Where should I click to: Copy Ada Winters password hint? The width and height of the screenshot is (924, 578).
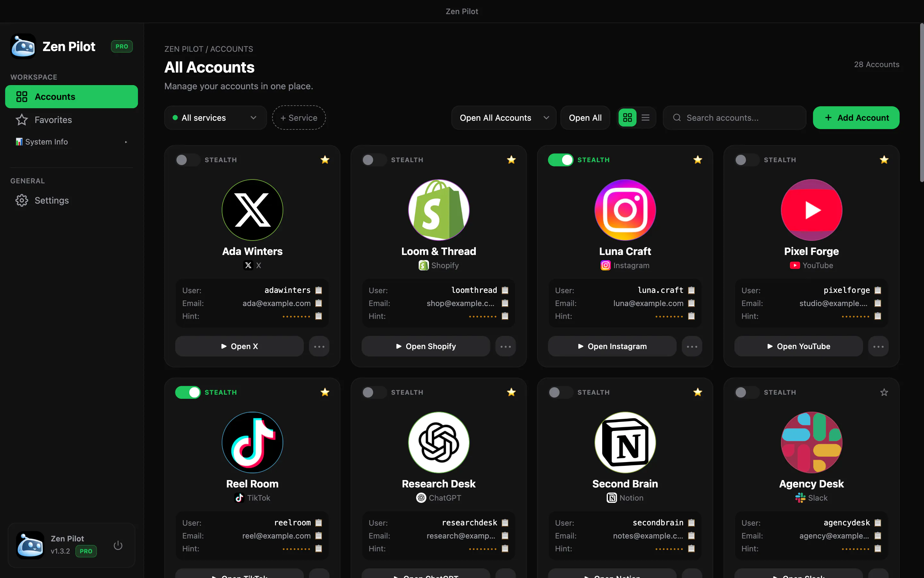click(x=319, y=316)
